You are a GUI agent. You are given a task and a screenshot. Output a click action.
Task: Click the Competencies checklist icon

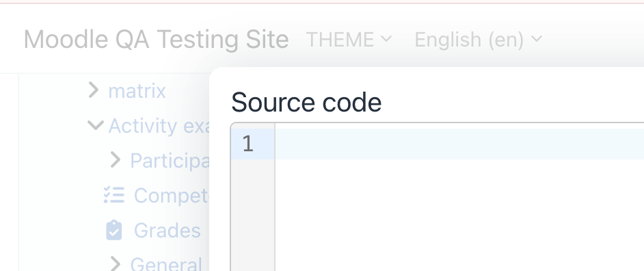113,195
